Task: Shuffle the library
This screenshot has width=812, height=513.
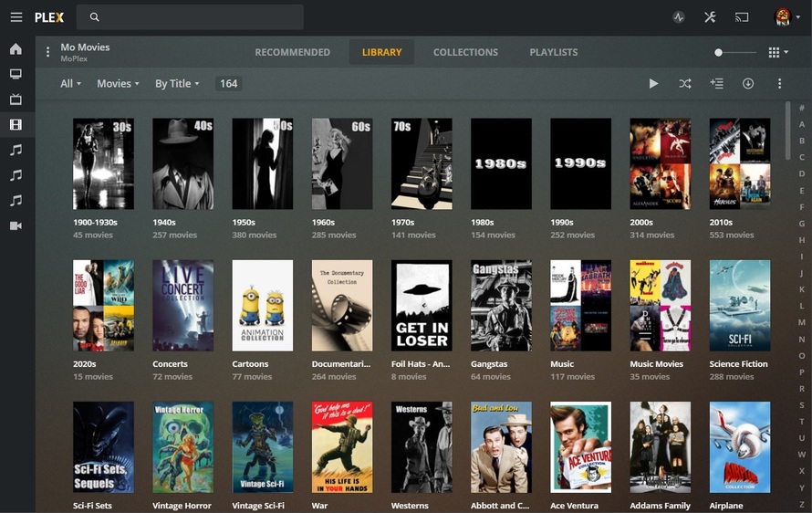Action: (684, 83)
